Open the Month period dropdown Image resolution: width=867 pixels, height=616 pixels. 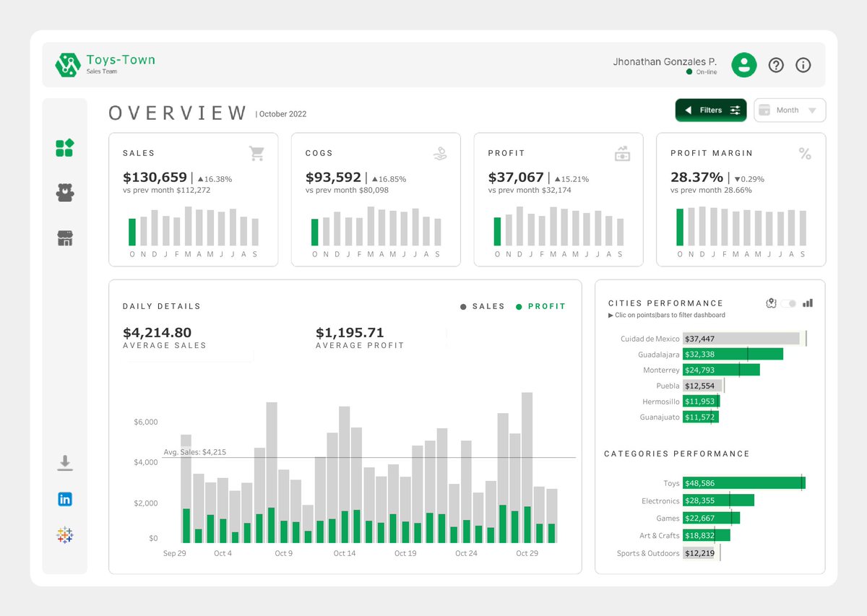(x=790, y=110)
